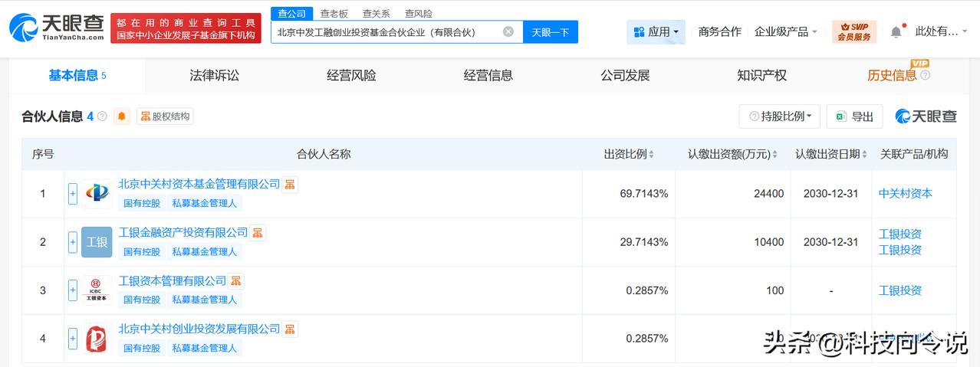Select the 查公司 search tab
Image resolution: width=980 pixels, height=367 pixels.
click(291, 13)
